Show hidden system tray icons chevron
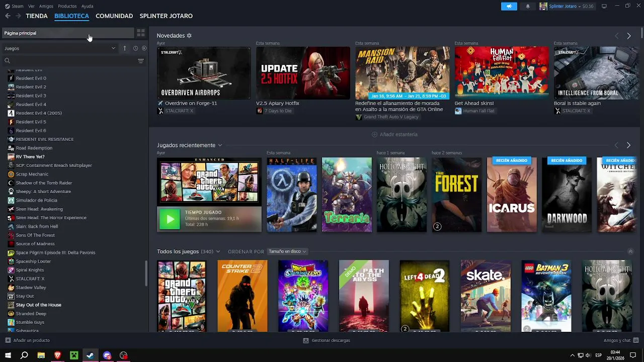This screenshot has width=644, height=362. [x=572, y=355]
